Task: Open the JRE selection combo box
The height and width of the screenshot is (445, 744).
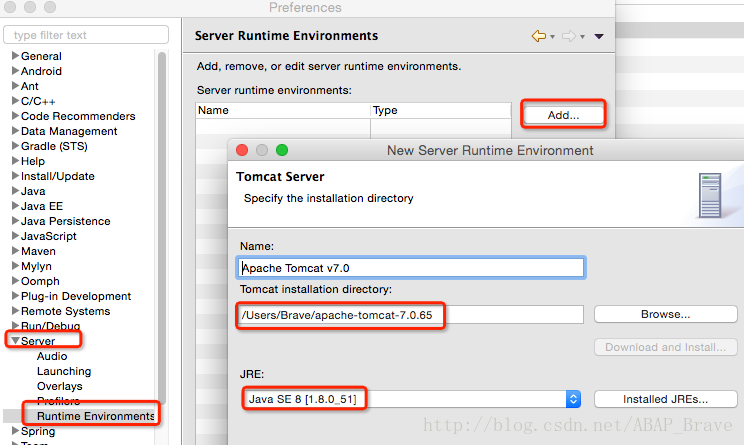Action: pyautogui.click(x=412, y=399)
